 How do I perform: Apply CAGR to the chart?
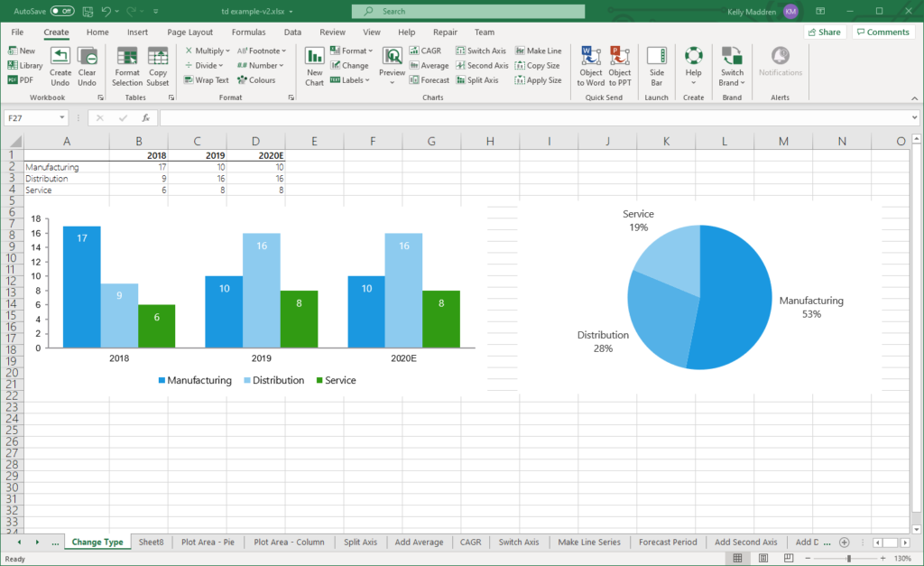pos(425,51)
